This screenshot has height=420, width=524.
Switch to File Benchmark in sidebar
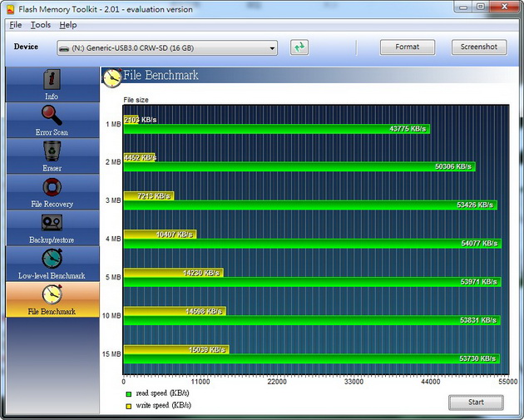coord(52,299)
